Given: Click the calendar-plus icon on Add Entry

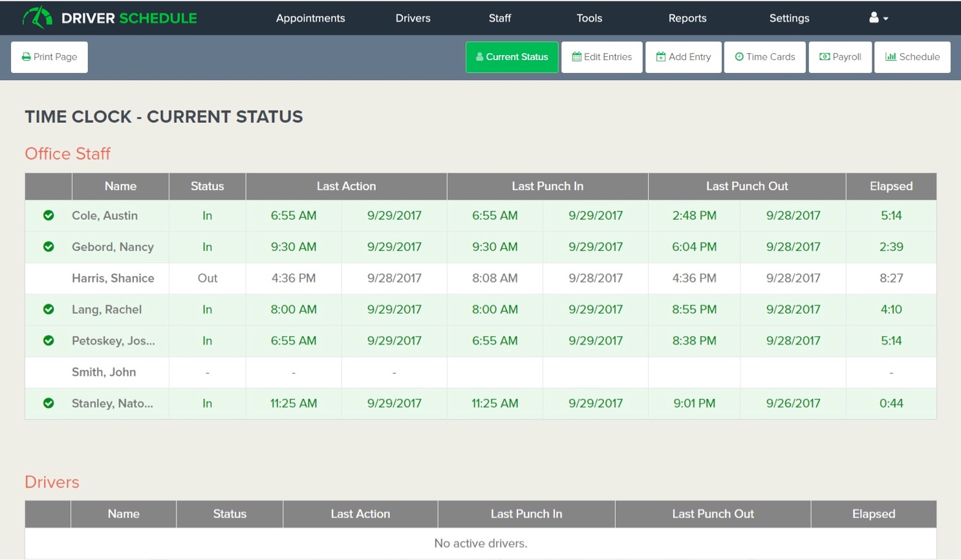Looking at the screenshot, I should point(661,57).
